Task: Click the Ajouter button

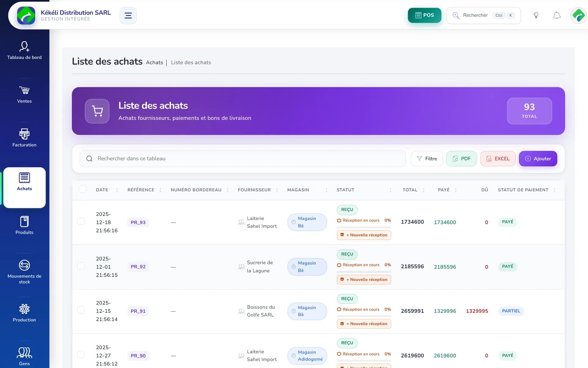Action: [x=538, y=159]
